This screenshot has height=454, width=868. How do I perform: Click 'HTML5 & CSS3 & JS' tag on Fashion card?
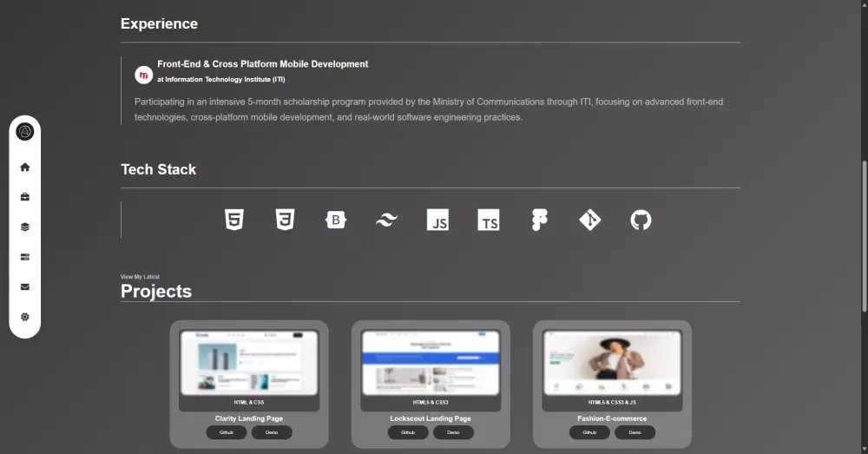pos(612,403)
